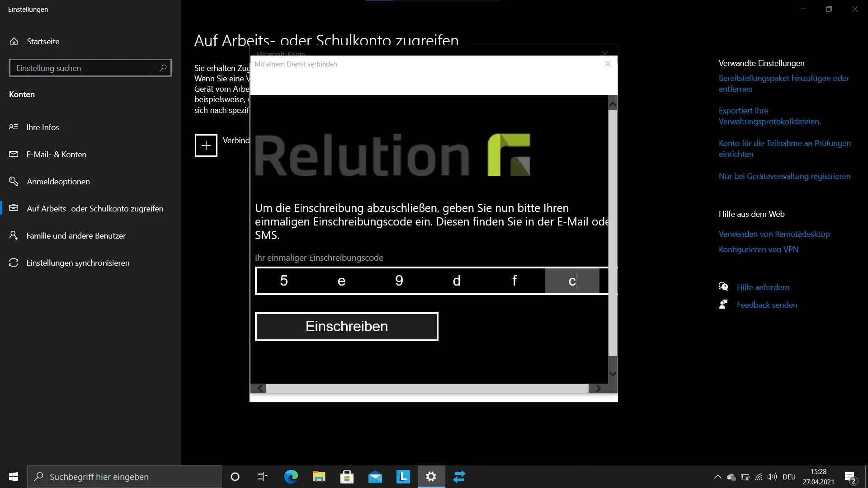Open E-Mail- & Konten page
The width and height of the screenshot is (868, 488).
90,154
